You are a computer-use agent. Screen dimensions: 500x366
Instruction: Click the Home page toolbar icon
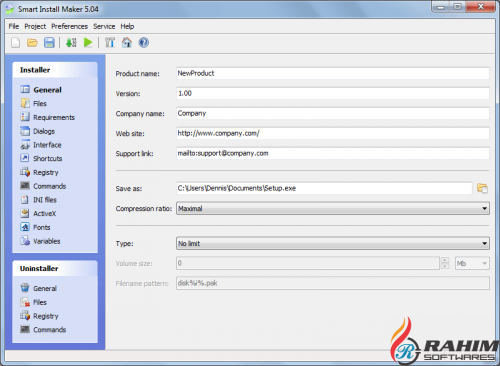tap(127, 43)
